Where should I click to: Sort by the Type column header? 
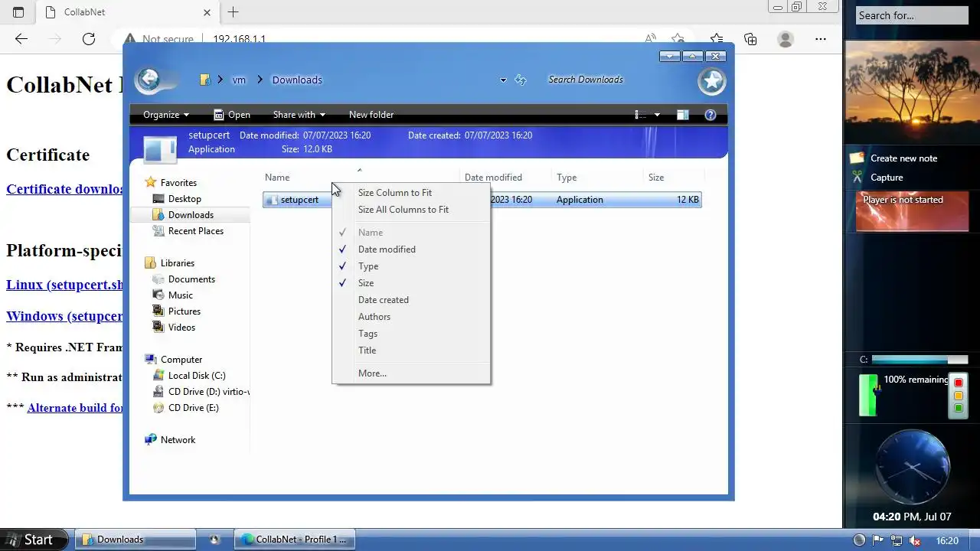point(597,178)
